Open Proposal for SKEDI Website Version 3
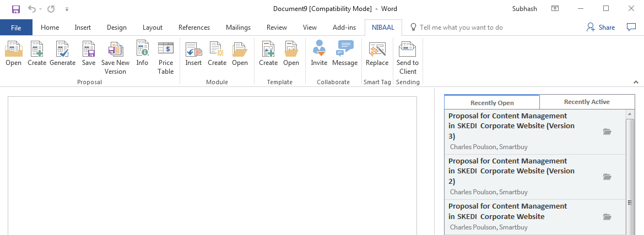This screenshot has height=235, width=644. tap(535, 132)
